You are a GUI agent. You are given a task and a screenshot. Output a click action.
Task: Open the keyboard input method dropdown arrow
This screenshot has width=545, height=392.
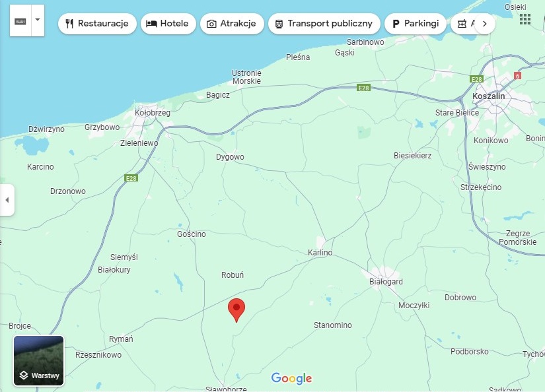pyautogui.click(x=38, y=20)
